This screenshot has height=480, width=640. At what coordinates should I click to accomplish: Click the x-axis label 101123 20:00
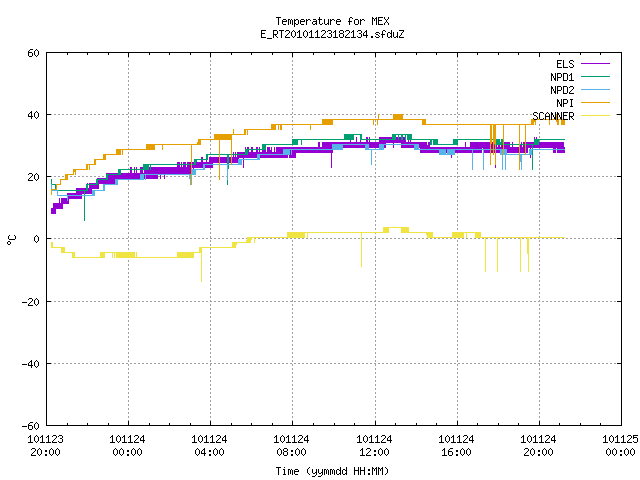pos(45,446)
